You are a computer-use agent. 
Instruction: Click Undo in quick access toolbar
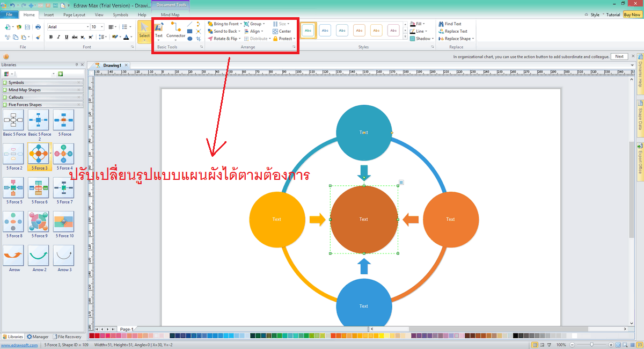12,5
